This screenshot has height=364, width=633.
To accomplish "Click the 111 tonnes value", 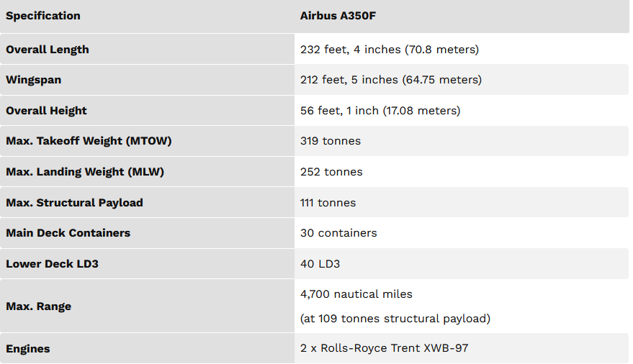I will (x=328, y=203).
